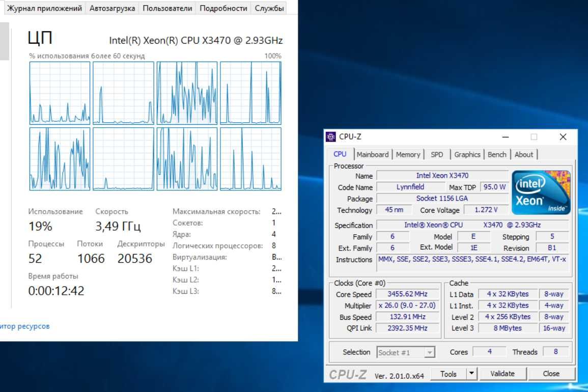588x392 pixels.
Task: Open the Graphics tab in CPU-Z
Action: coord(467,155)
